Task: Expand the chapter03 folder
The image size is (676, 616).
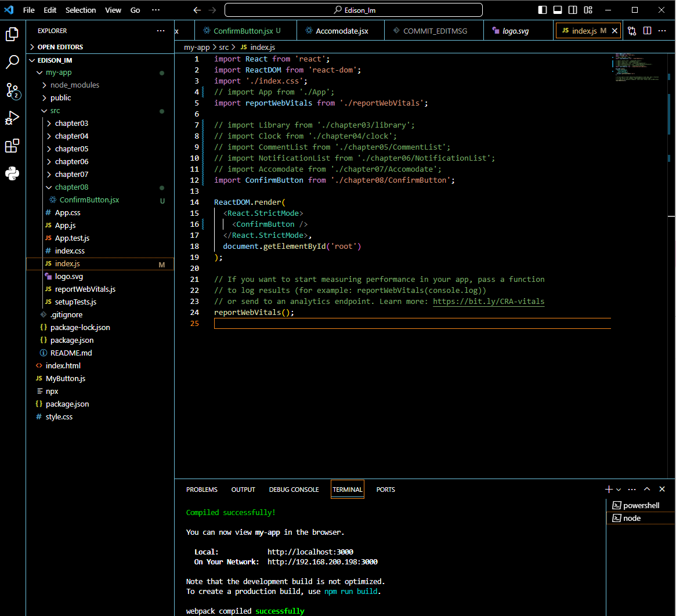Action: pyautogui.click(x=71, y=124)
